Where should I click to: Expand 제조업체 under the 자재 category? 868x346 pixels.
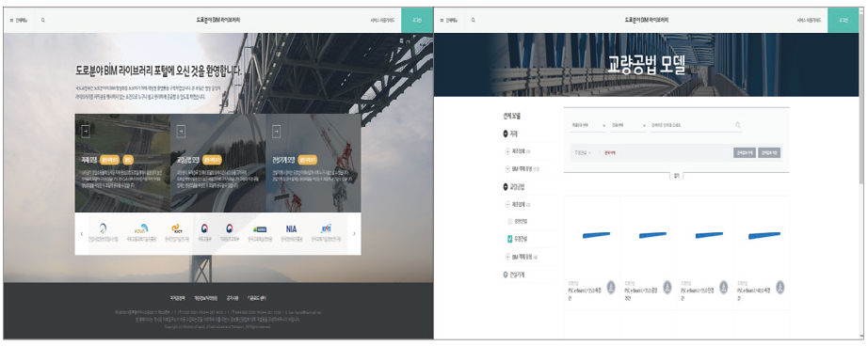click(x=507, y=150)
